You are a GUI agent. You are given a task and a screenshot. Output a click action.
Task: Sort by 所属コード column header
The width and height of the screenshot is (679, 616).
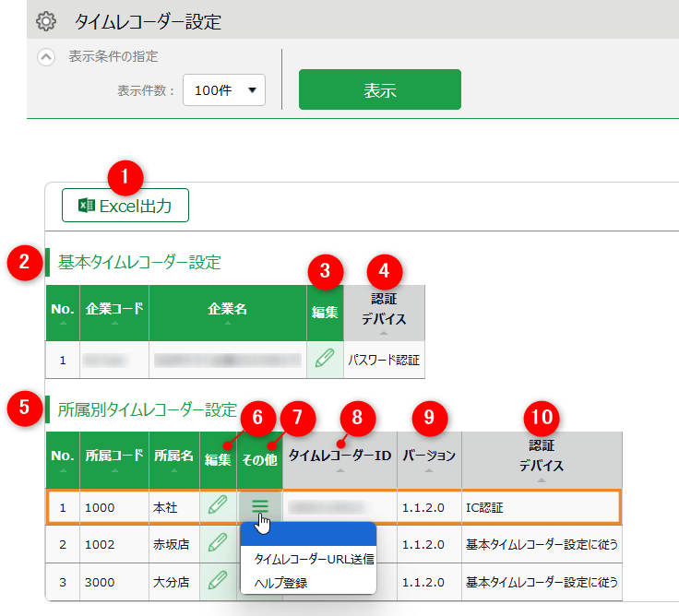pyautogui.click(x=114, y=459)
